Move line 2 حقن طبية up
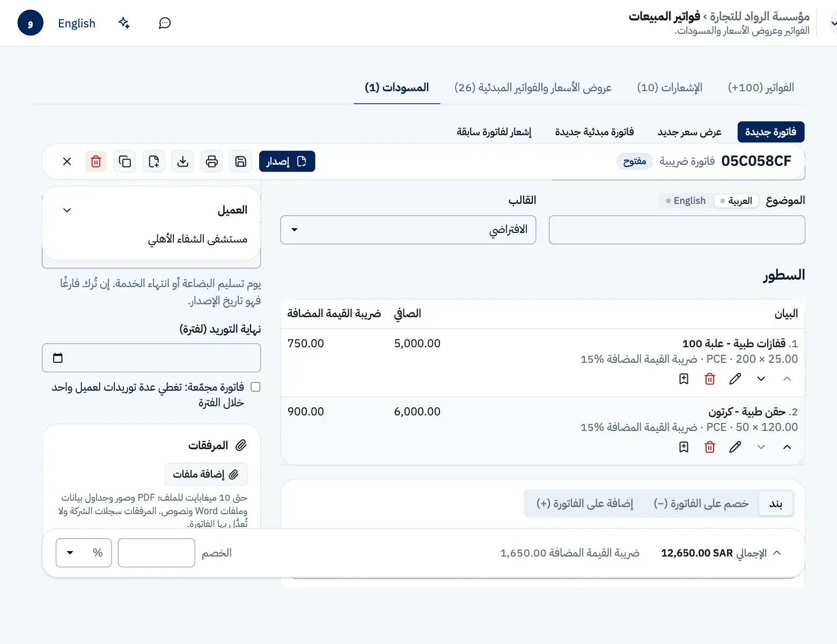This screenshot has height=644, width=837. 787,447
